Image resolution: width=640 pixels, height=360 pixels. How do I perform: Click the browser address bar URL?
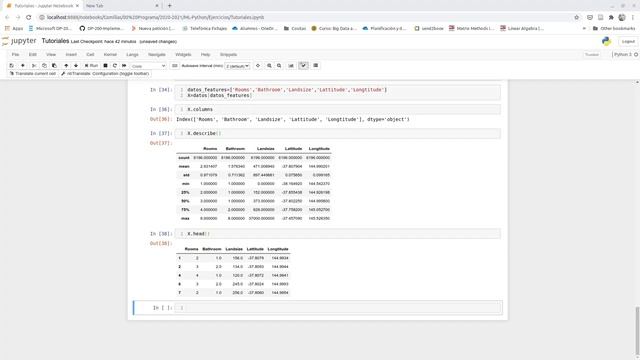coord(155,18)
